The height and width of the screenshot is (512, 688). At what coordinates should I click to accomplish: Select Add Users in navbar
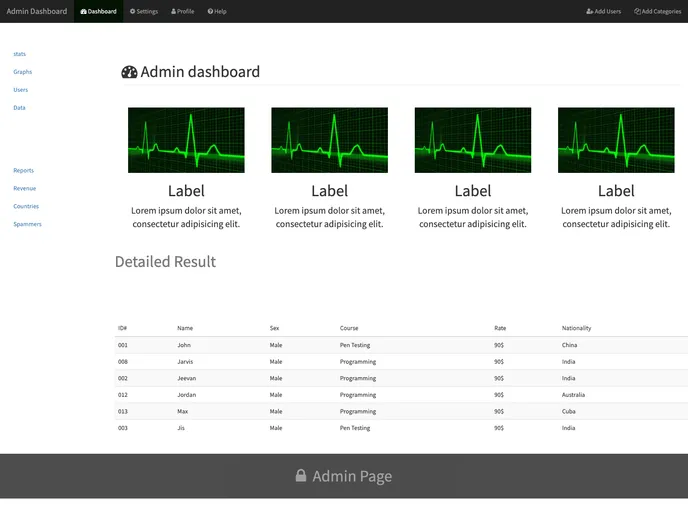603,11
